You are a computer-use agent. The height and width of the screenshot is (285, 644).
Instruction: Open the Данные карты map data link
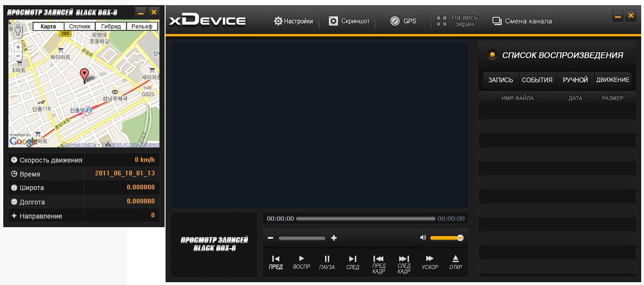80,145
